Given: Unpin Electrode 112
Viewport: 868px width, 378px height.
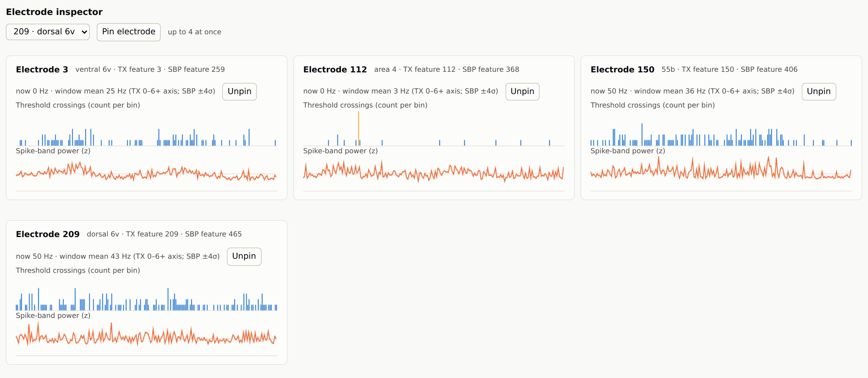Looking at the screenshot, I should click(x=522, y=91).
